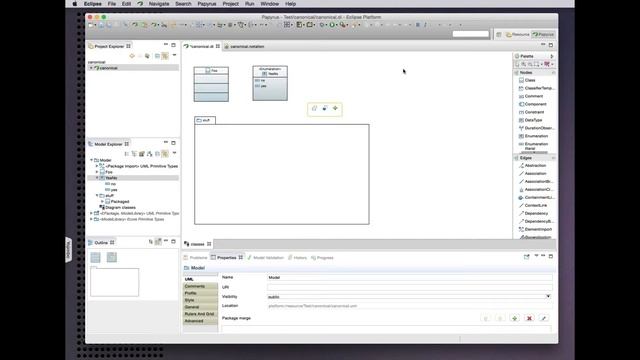Expand the Foo class tree node
Viewport: 640px width, 360px height.
point(97,172)
